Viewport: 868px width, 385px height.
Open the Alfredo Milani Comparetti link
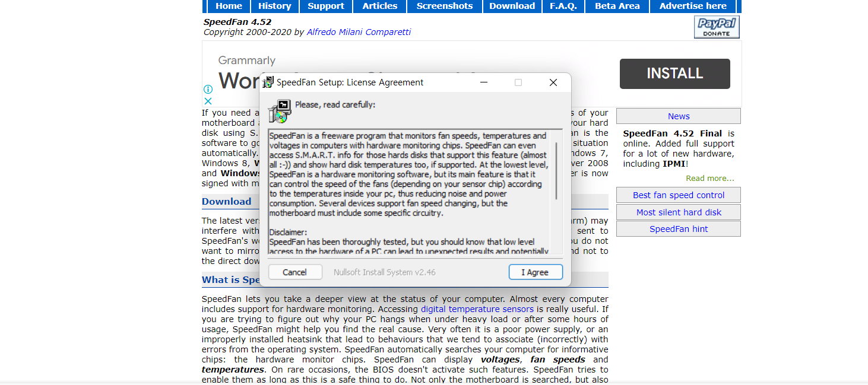click(359, 32)
